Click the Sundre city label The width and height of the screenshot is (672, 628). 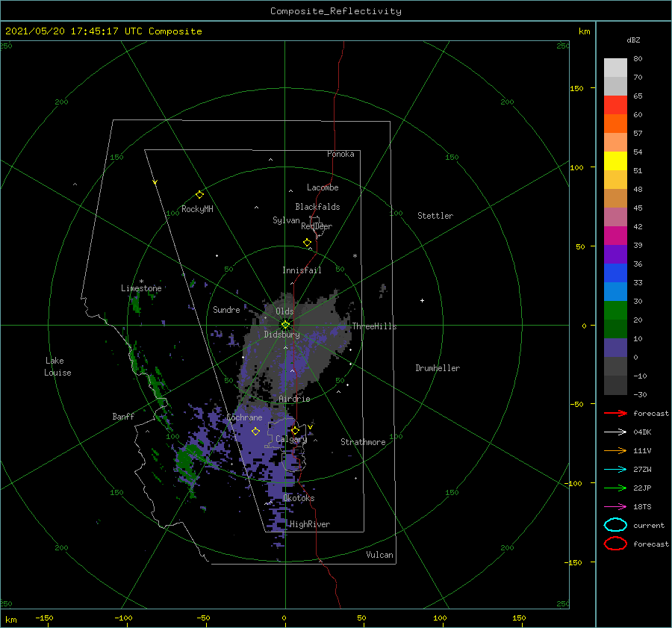(x=226, y=309)
